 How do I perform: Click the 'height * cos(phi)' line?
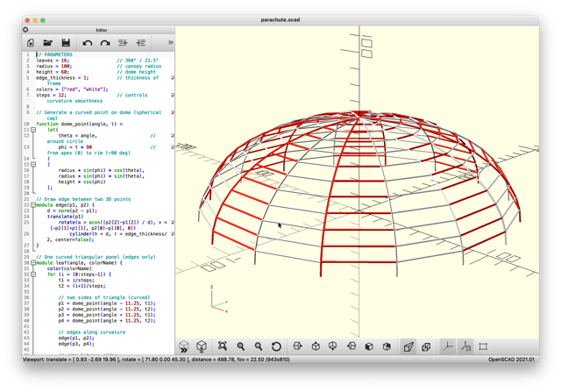[82, 182]
